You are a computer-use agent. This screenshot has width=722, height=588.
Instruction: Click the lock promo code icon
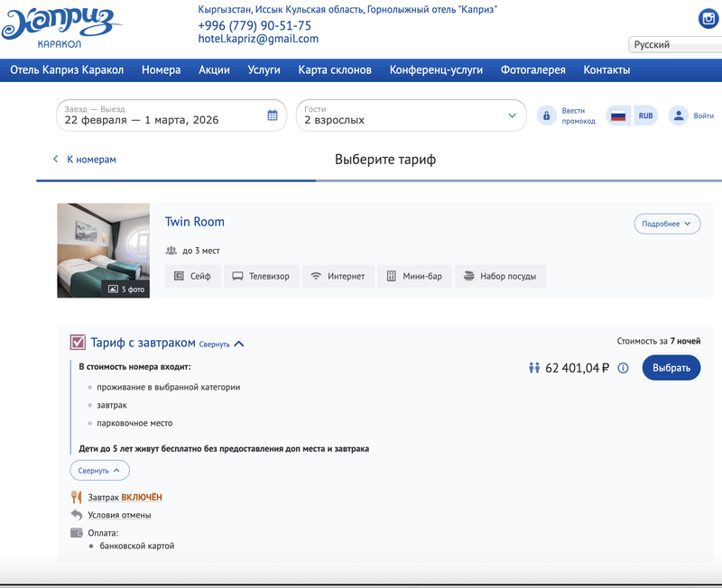coord(546,115)
